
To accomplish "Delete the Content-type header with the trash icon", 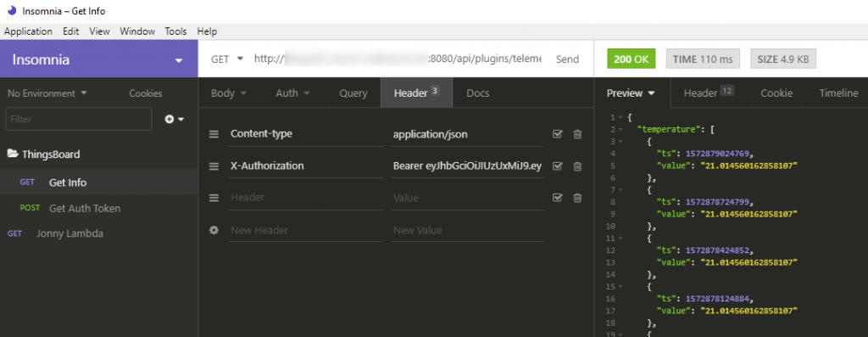I will click(x=577, y=134).
